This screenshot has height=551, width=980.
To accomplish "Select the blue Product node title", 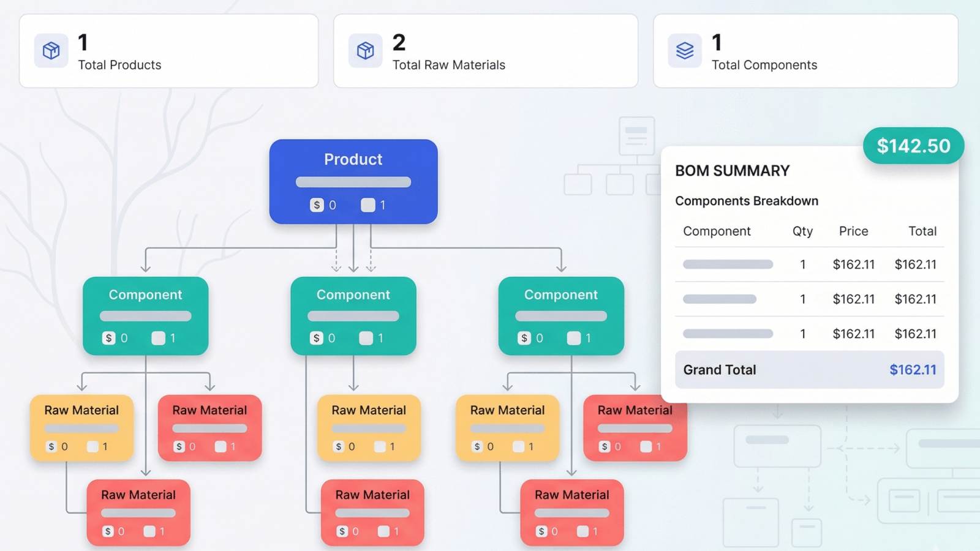I will tap(353, 159).
